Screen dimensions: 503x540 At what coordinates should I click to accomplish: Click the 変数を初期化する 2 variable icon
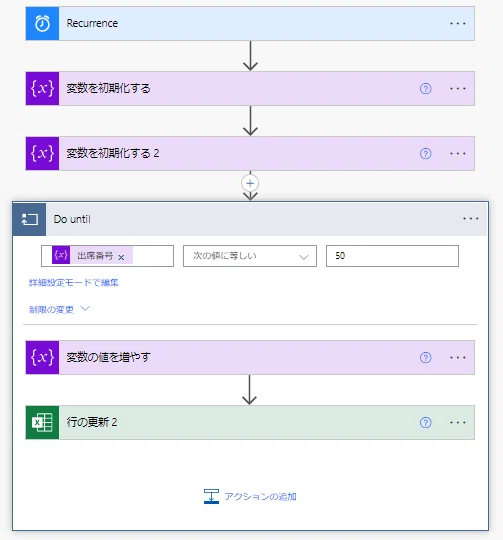pyautogui.click(x=42, y=154)
